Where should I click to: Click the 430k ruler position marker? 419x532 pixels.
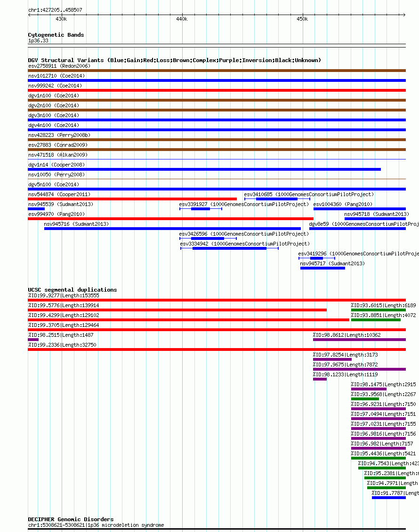tap(62, 19)
